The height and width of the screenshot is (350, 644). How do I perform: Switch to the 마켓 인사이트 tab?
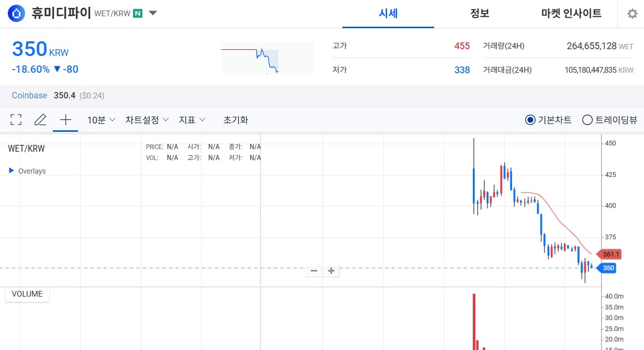[x=571, y=14]
